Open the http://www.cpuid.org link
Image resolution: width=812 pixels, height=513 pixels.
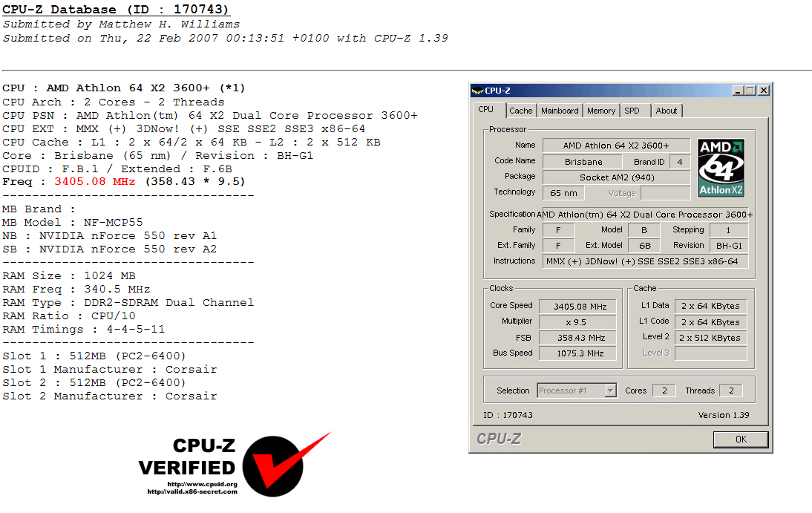pyautogui.click(x=202, y=485)
